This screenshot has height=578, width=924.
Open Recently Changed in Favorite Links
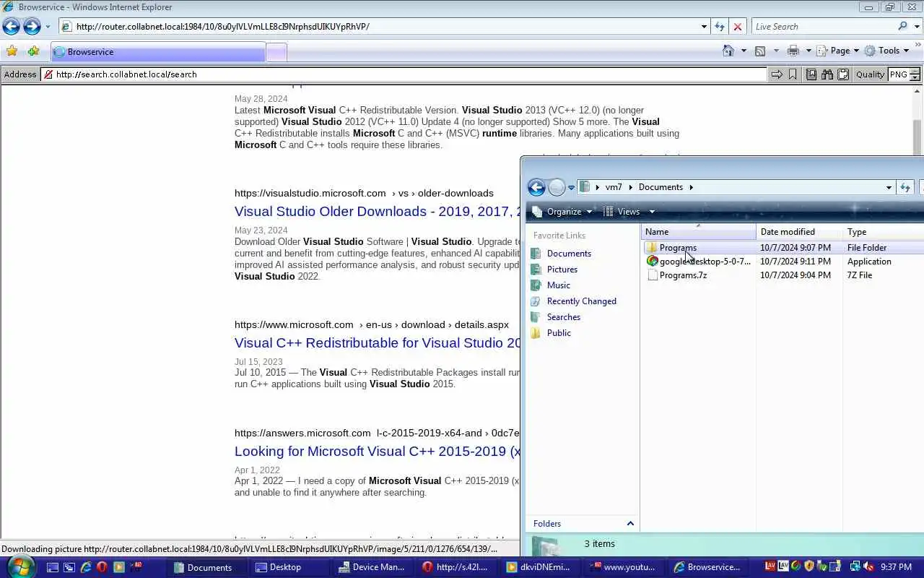pyautogui.click(x=582, y=301)
